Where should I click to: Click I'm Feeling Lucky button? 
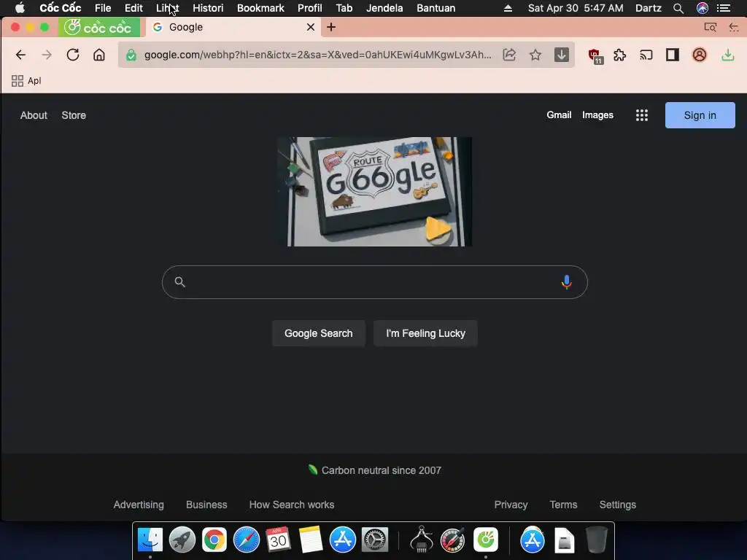(x=425, y=333)
